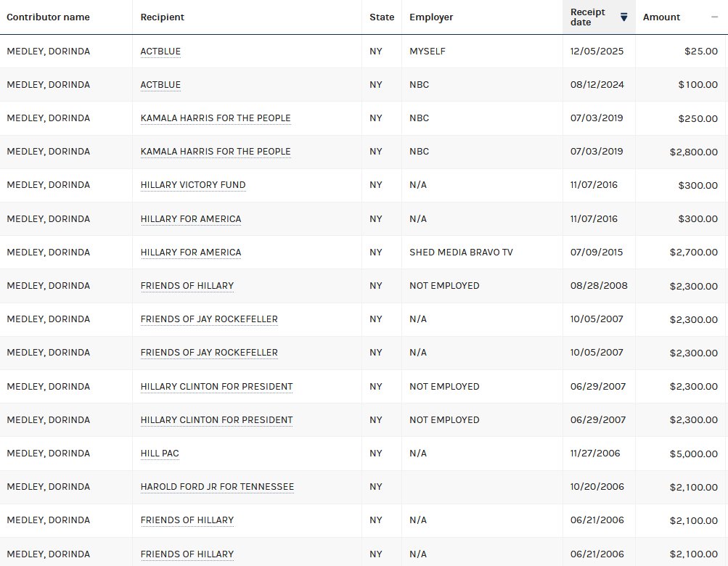Click contributor name in the HILL PAC row

(x=49, y=454)
